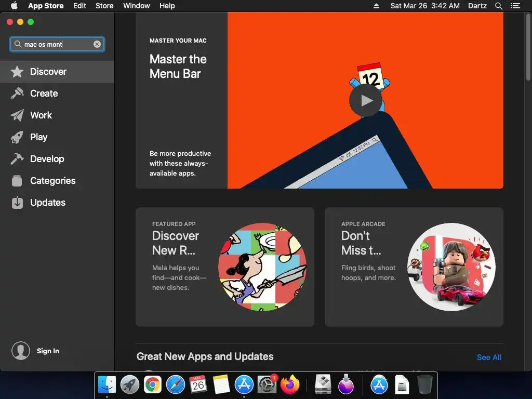Click the APPLE ARCADE label
Image resolution: width=532 pixels, height=399 pixels.
363,224
